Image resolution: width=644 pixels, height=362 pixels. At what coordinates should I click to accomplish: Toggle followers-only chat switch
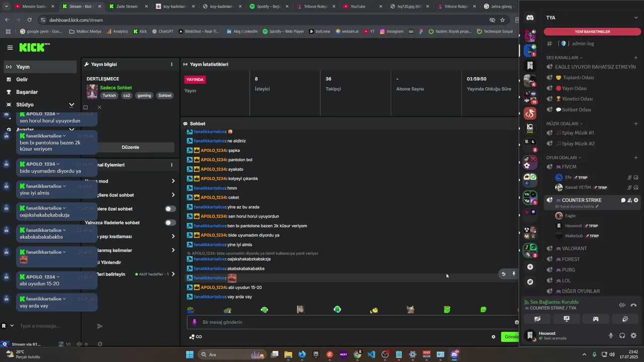tap(171, 209)
